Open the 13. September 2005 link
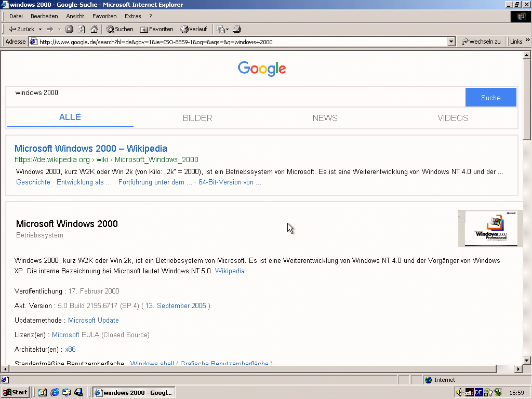Screen dimensions: 532x399 pyautogui.click(x=176, y=305)
